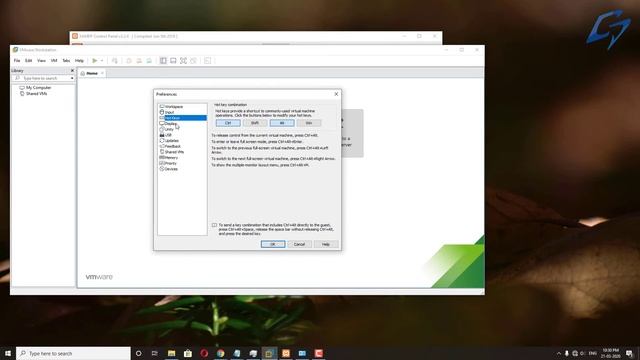Open File Explorer from the taskbar

click(x=171, y=353)
